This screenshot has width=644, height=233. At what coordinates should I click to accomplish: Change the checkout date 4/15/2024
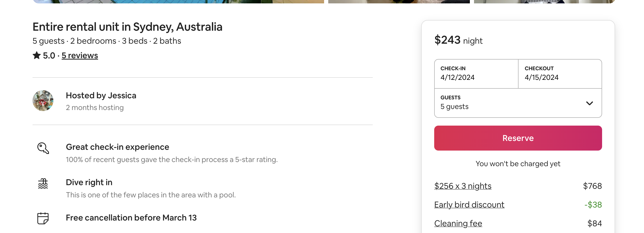(x=560, y=74)
